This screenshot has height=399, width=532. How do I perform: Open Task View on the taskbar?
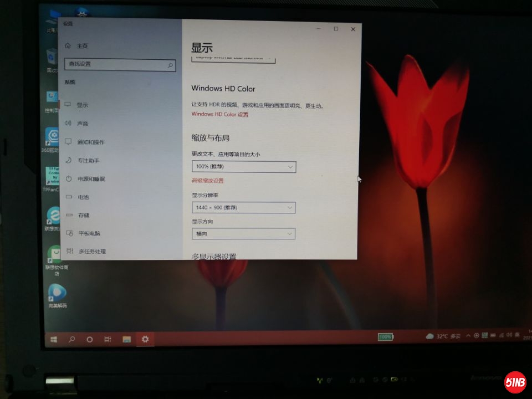coord(108,339)
